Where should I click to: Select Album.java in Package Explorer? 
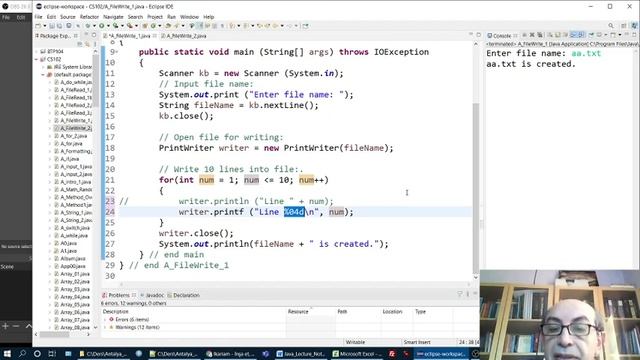72,258
